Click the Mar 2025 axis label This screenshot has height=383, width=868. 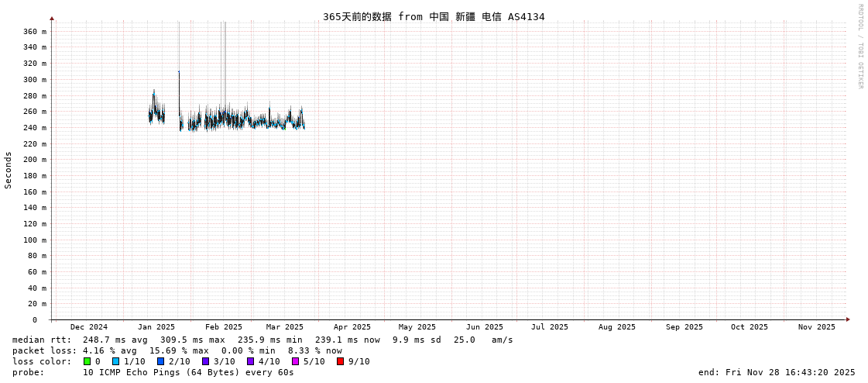tap(284, 327)
